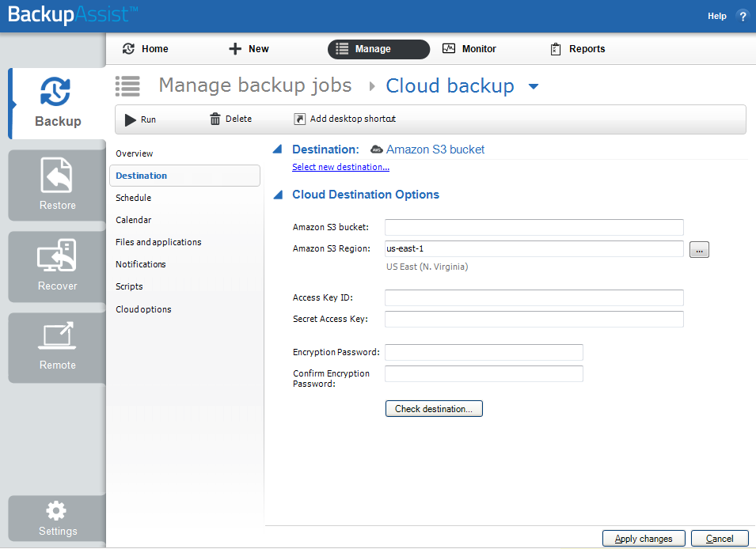
Task: Click the Cloud Destination Options heading
Action: (x=366, y=195)
